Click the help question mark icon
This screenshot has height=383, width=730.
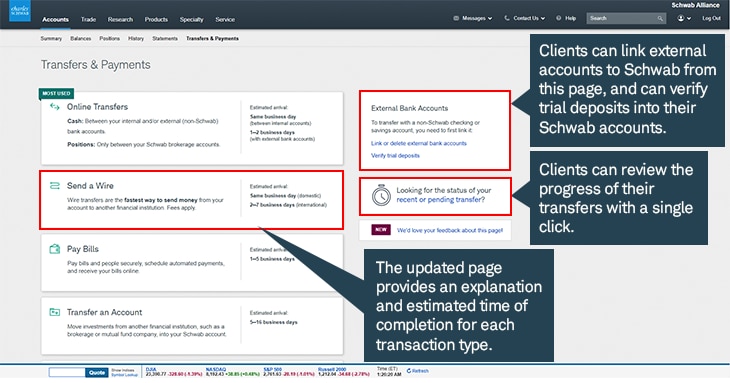[558, 18]
